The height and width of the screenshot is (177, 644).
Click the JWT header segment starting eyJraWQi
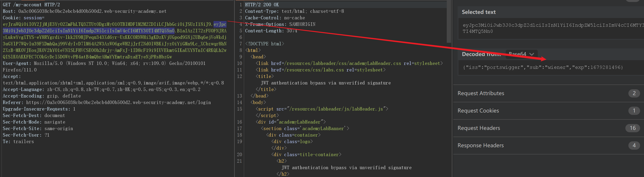coord(107,24)
